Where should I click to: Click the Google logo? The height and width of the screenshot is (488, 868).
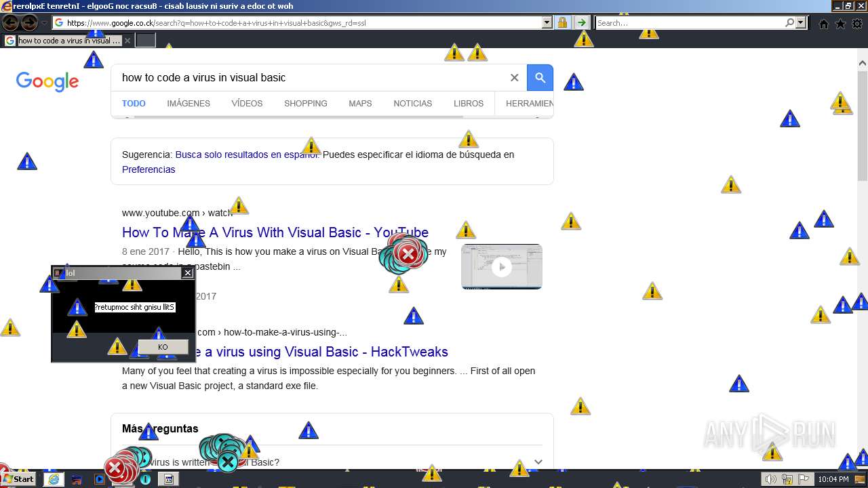[47, 81]
